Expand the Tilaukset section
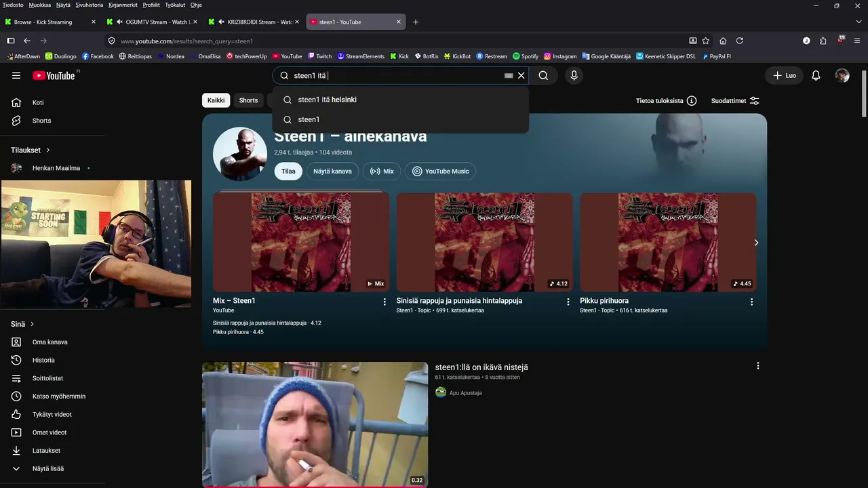 pyautogui.click(x=31, y=150)
